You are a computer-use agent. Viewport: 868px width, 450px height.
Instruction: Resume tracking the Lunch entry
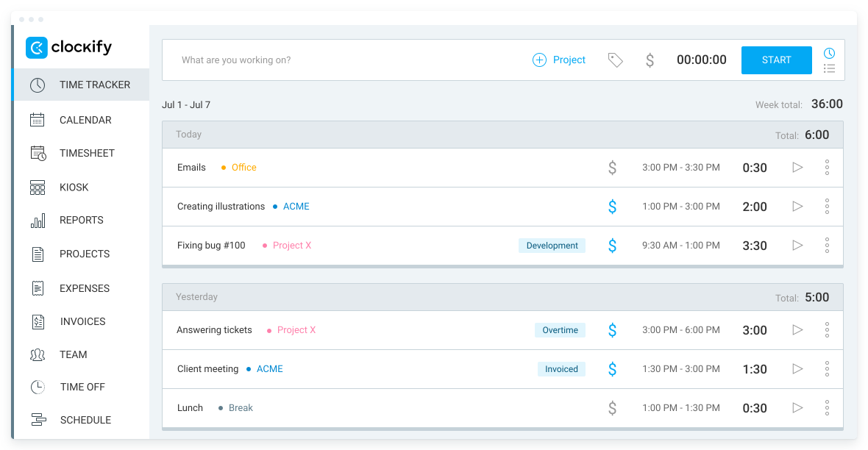pos(797,407)
